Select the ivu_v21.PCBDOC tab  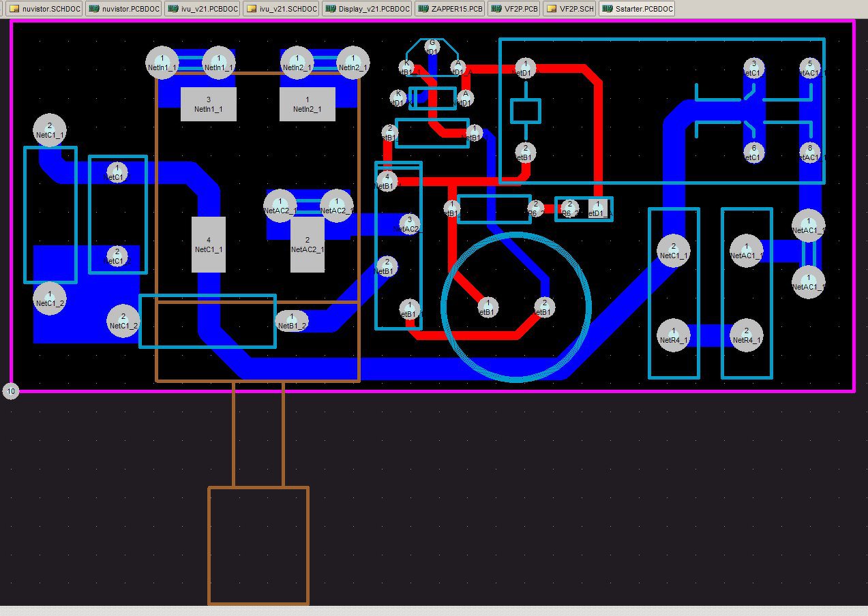click(203, 9)
